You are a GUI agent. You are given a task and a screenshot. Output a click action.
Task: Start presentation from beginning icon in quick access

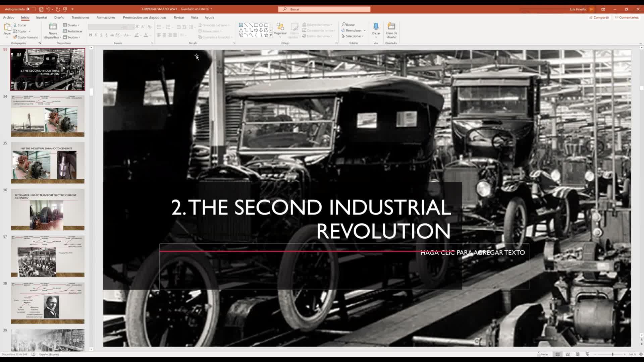pyautogui.click(x=65, y=9)
